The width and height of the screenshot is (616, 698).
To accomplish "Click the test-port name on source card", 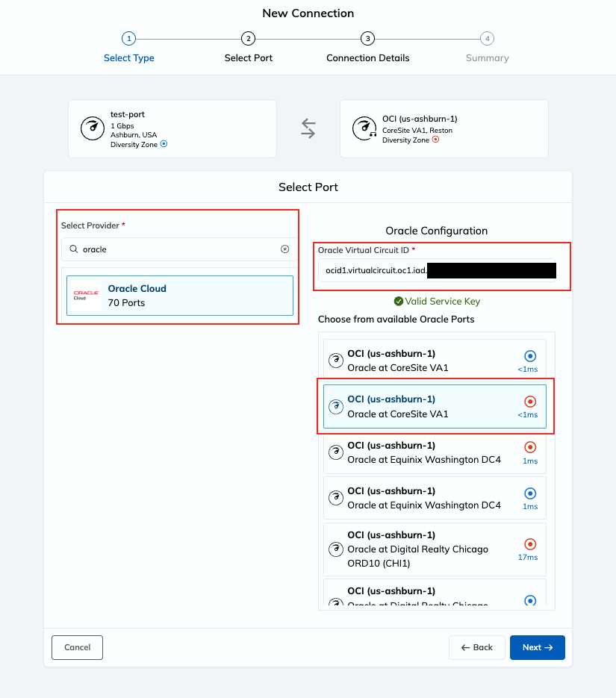I will click(x=127, y=114).
